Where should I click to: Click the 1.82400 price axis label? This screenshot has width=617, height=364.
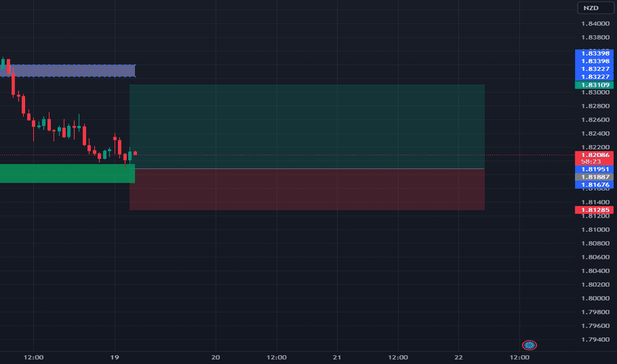(595, 134)
